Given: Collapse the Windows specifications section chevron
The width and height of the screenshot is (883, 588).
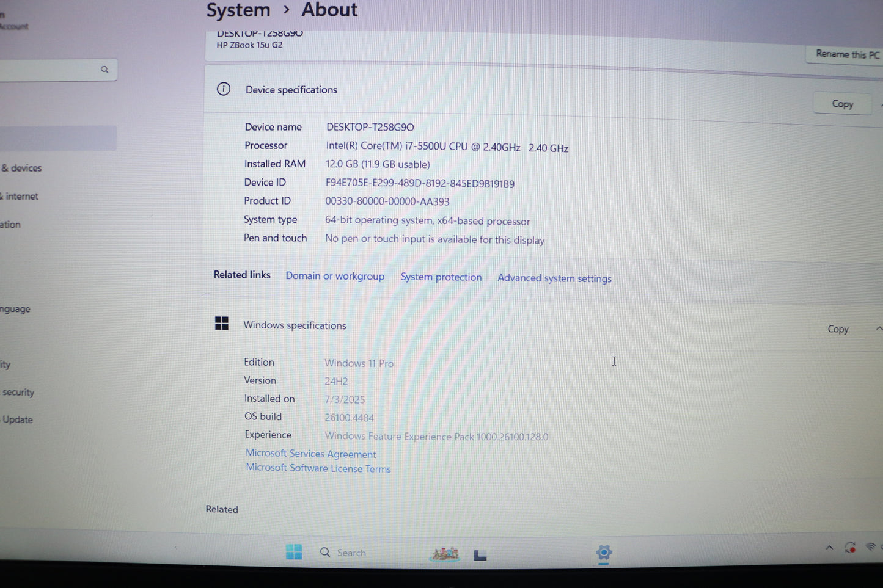Looking at the screenshot, I should (x=879, y=328).
